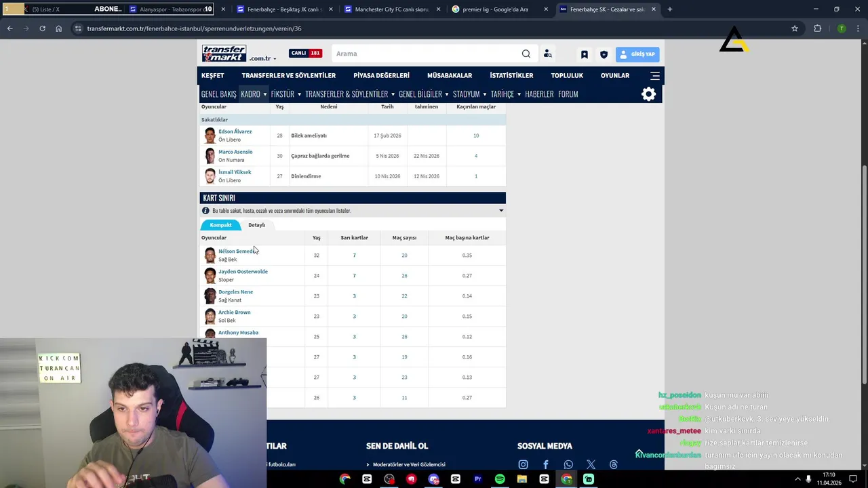
Task: Open Marco Asensio player link
Action: pyautogui.click(x=235, y=152)
